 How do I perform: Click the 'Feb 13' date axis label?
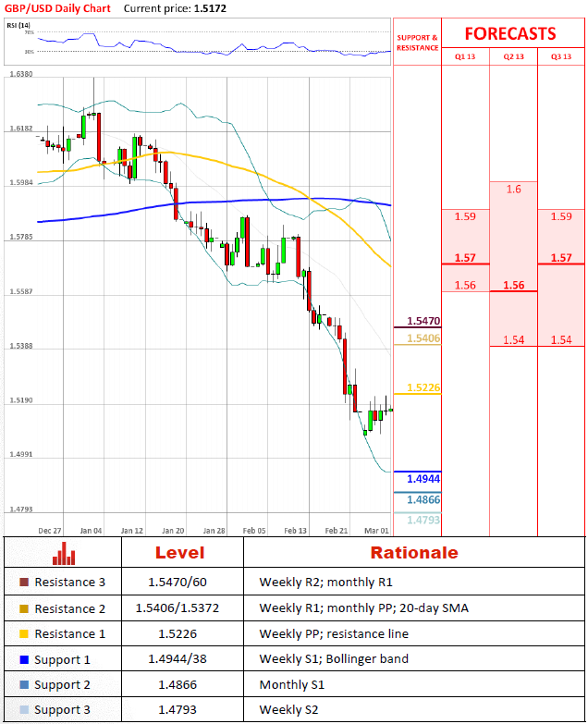pyautogui.click(x=295, y=531)
